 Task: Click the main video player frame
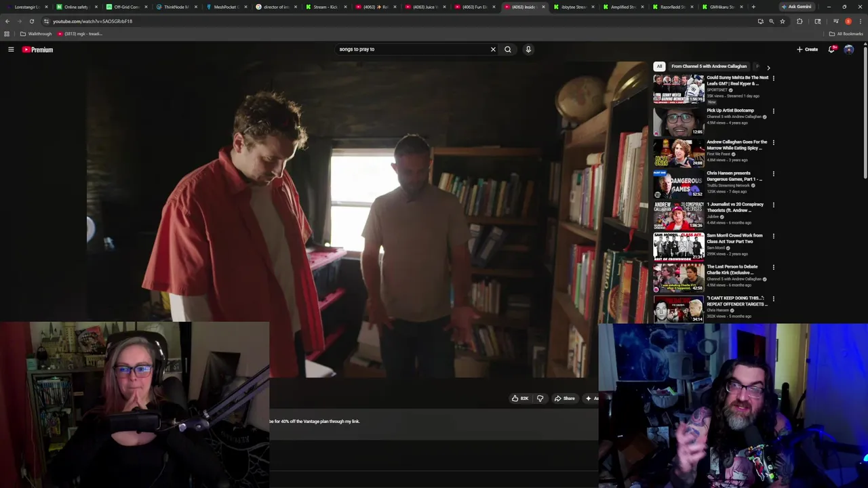pos(367,219)
